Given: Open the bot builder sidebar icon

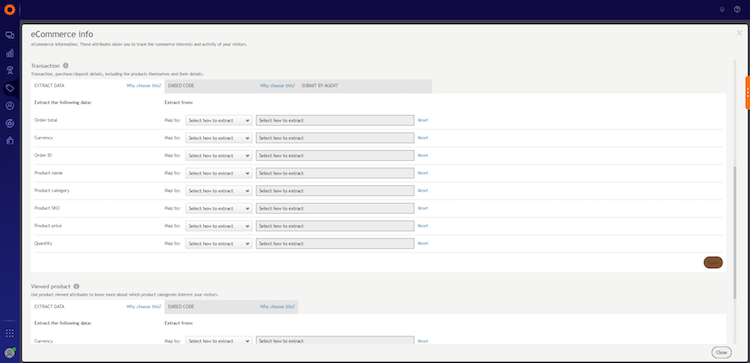Looking at the screenshot, I should (x=10, y=71).
